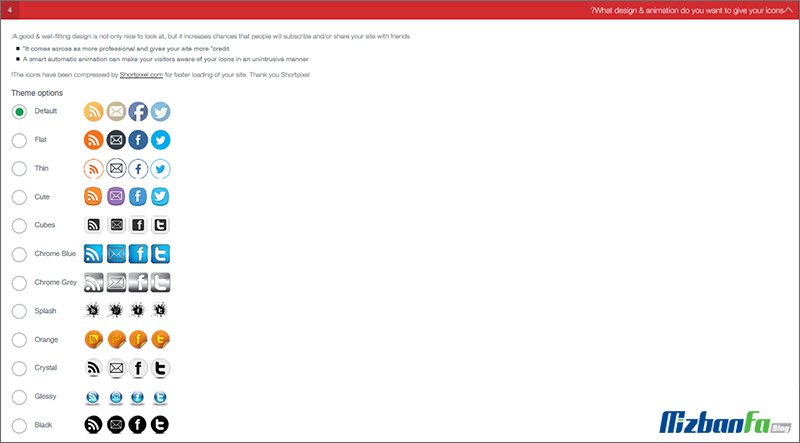Screen dimensions: 800x443
Task: Click the Cute theme purple email icon
Action: (x=116, y=196)
